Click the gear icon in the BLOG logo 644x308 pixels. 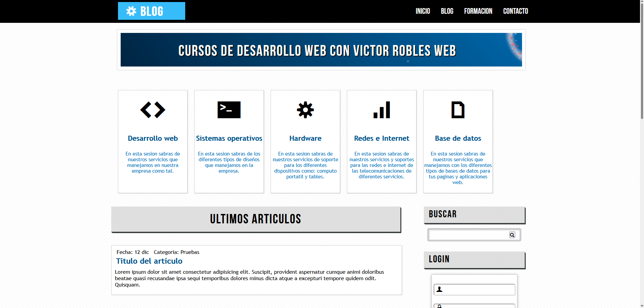point(131,11)
